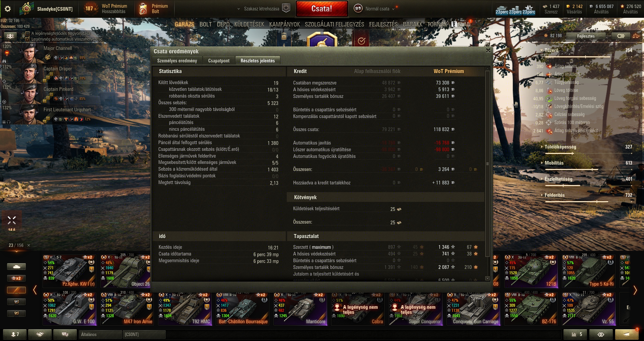Switch to Személyes eredmény tab

click(177, 61)
